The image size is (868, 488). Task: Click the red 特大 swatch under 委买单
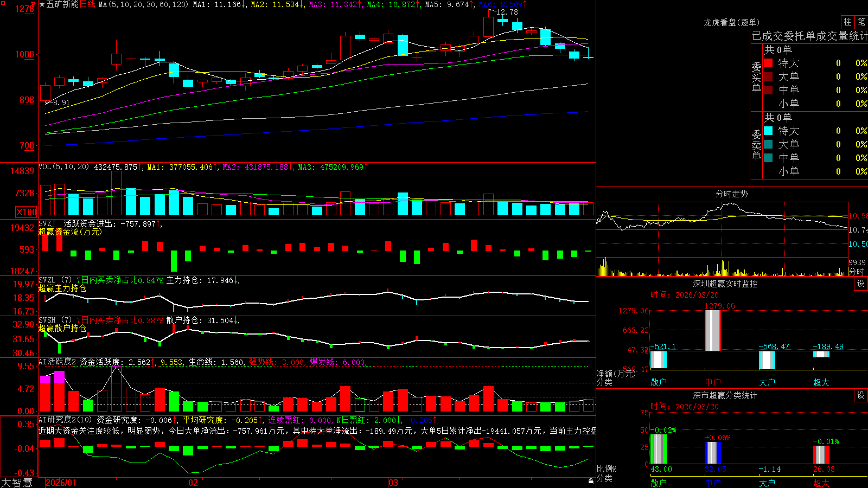[768, 63]
